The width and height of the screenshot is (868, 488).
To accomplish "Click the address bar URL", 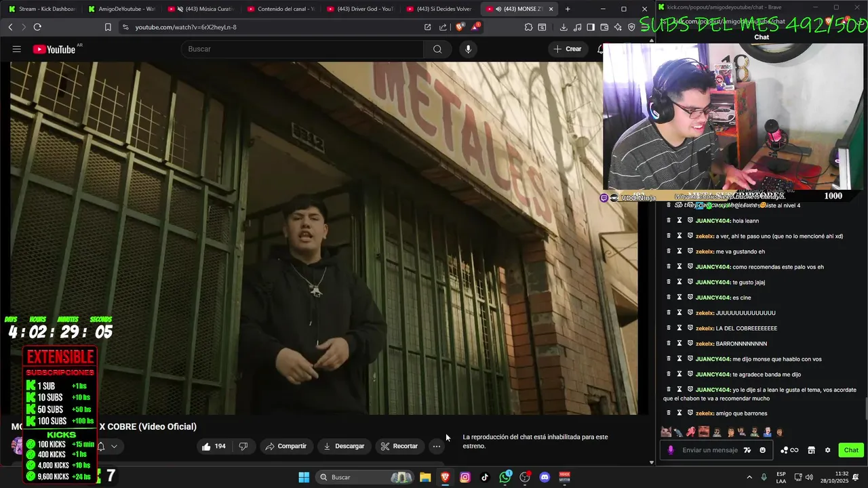I will point(186,27).
